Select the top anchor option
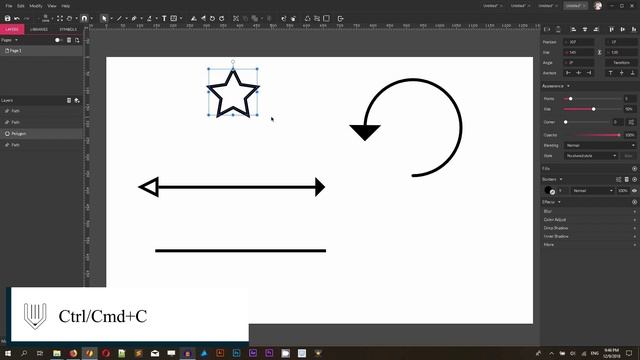 tap(611, 73)
